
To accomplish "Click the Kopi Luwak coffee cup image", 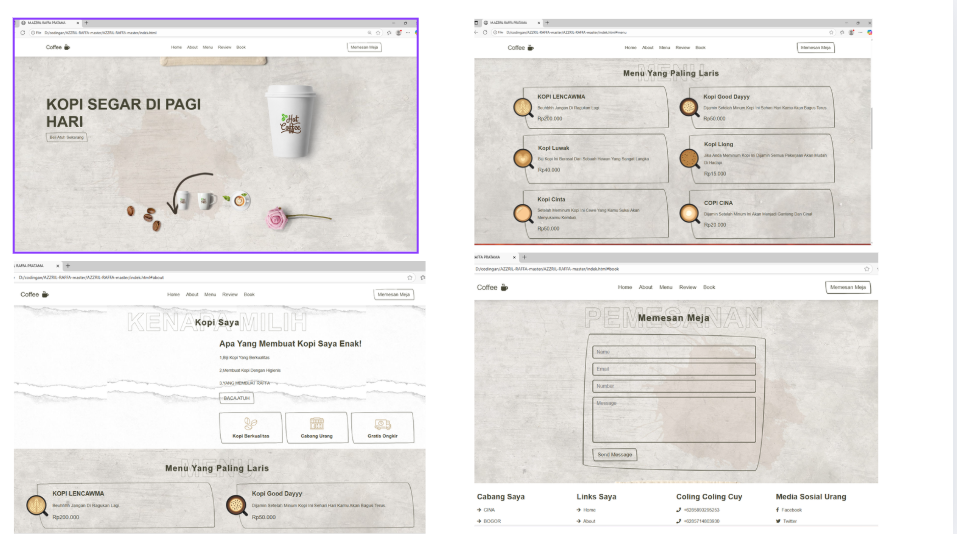I will pyautogui.click(x=522, y=158).
